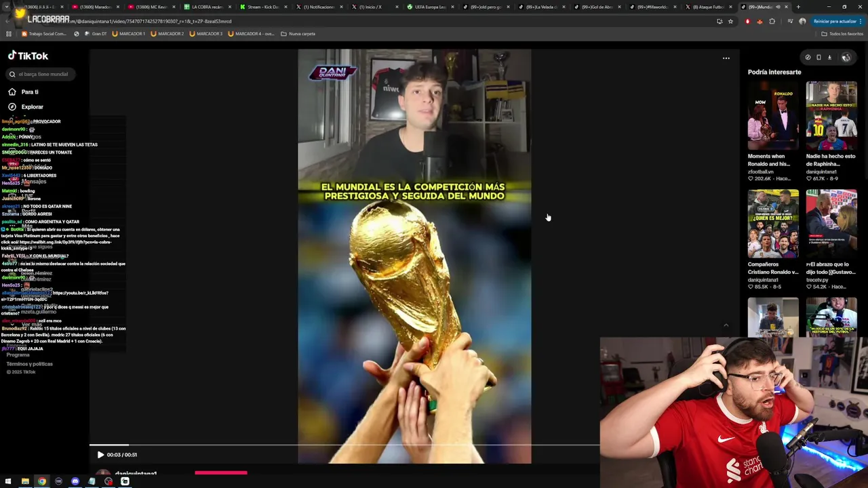Click the scroll-up chevron below suggestions
This screenshot has height=488, width=868.
click(726, 325)
